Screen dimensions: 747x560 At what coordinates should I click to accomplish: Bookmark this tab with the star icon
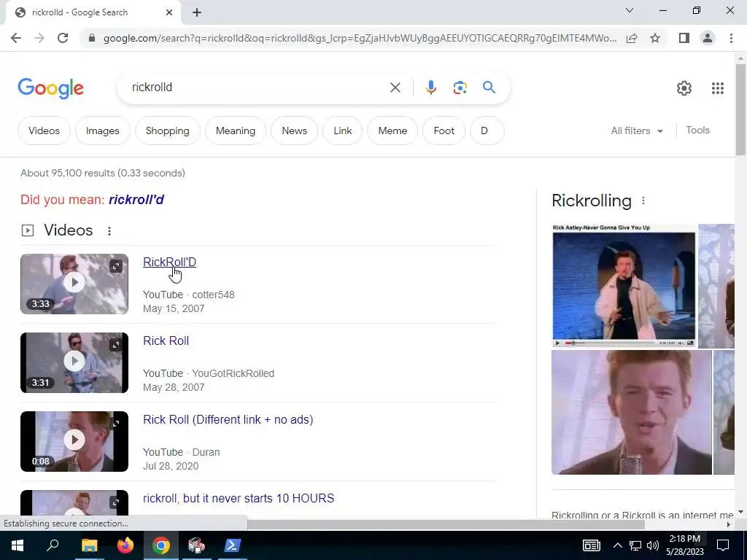[x=655, y=38]
